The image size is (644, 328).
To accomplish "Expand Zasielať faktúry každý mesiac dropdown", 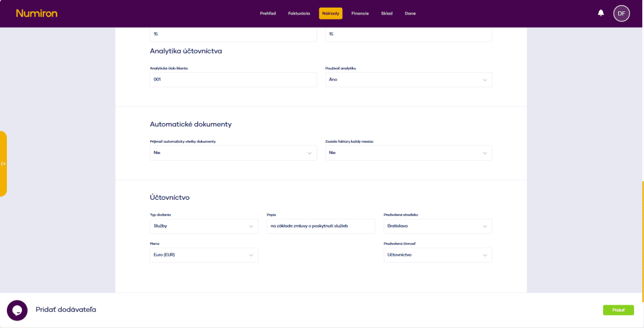I will pyautogui.click(x=408, y=153).
